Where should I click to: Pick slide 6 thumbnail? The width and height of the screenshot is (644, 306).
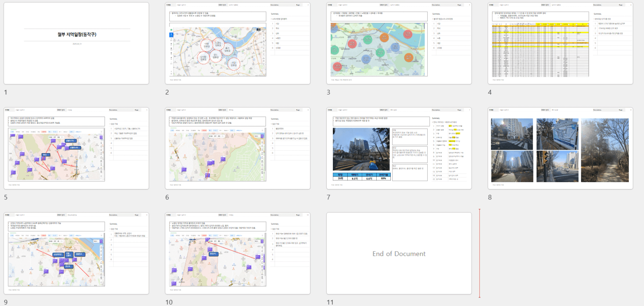tap(237, 148)
